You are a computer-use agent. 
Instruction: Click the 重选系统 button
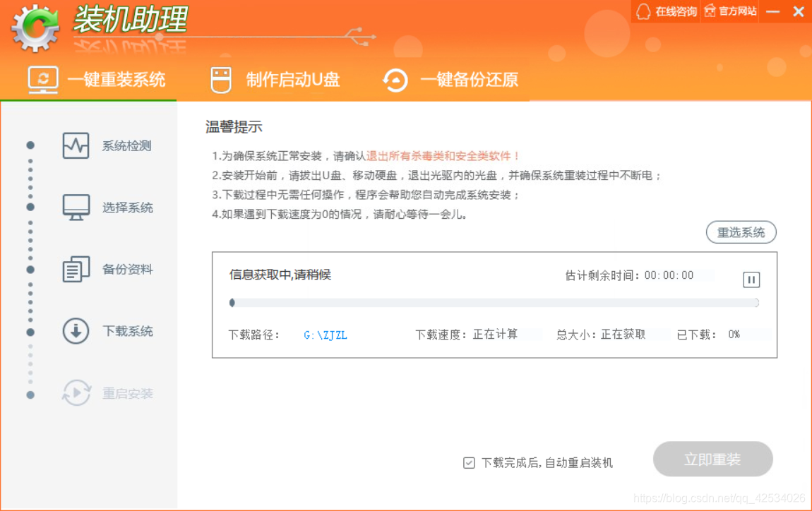741,232
